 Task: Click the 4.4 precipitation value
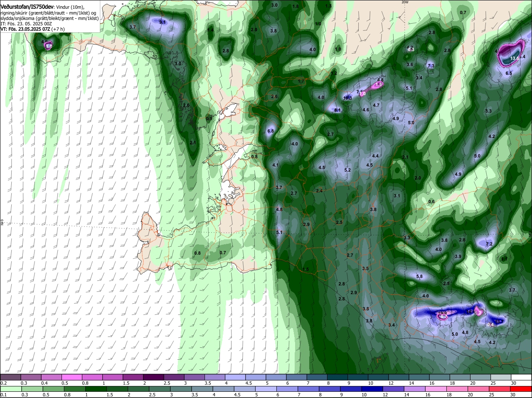pyautogui.click(x=375, y=156)
